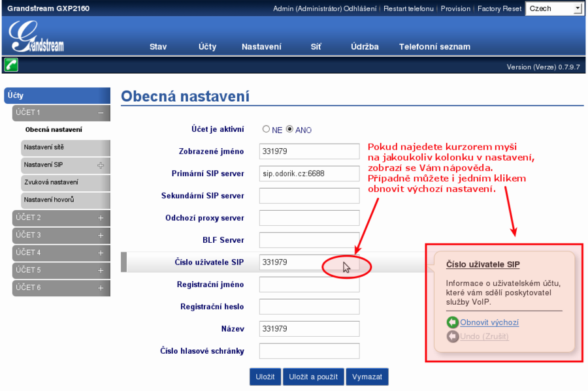Click the "Factory Reset" link

pos(499,8)
